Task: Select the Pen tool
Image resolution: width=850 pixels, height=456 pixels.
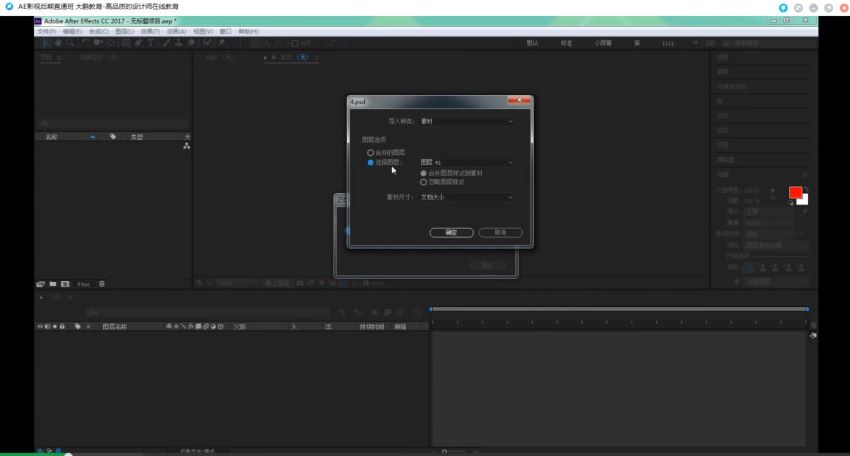Action: tap(139, 43)
